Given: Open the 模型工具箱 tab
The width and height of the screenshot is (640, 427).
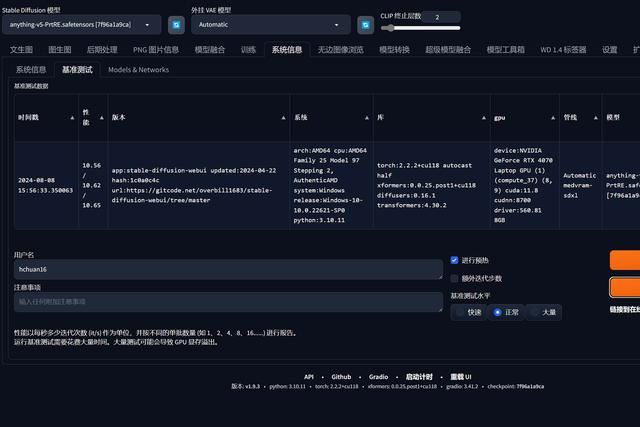Looking at the screenshot, I should tap(506, 49).
